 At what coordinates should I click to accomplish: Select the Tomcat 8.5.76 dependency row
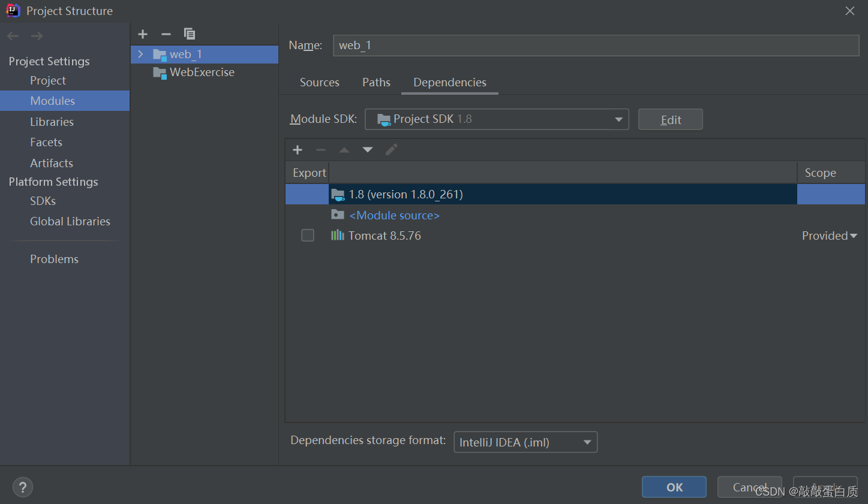(575, 236)
